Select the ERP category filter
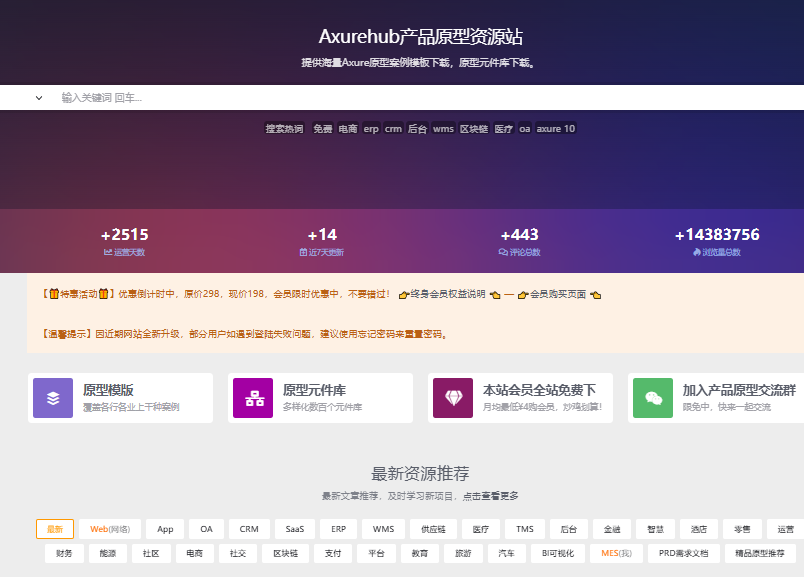This screenshot has height=577, width=804. point(338,528)
